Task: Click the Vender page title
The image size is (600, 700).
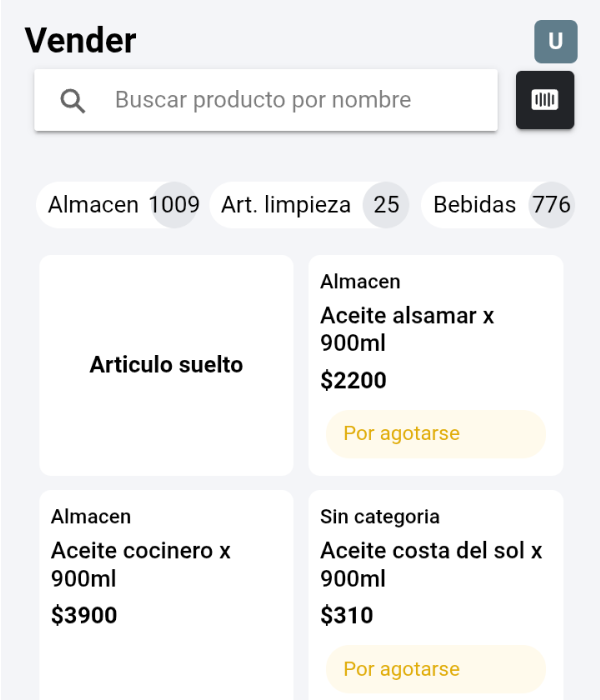Action: 80,40
